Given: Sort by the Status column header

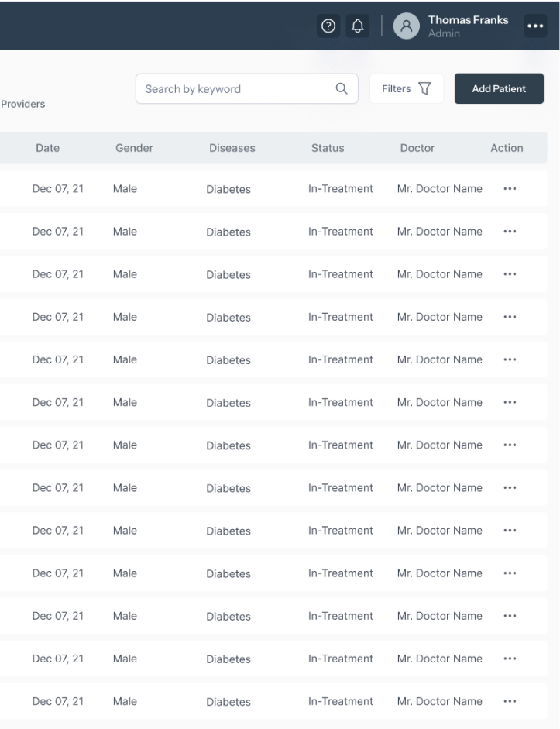Looking at the screenshot, I should pyautogui.click(x=328, y=148).
